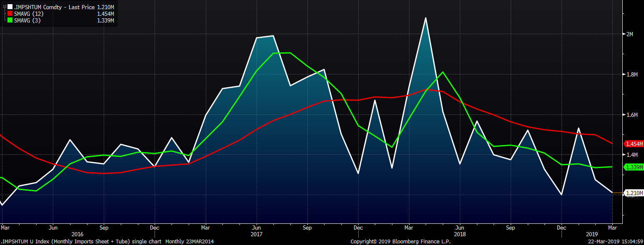Select the SMAVG (12) legend label
This screenshot has width=644, height=245.
click(27, 14)
